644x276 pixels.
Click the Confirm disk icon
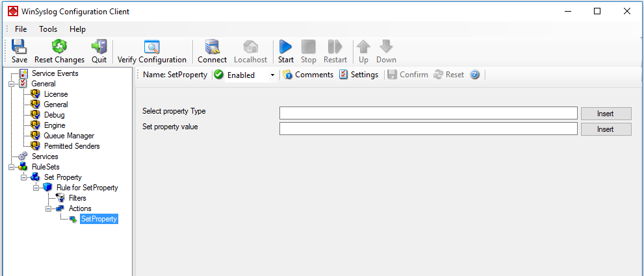(x=393, y=75)
